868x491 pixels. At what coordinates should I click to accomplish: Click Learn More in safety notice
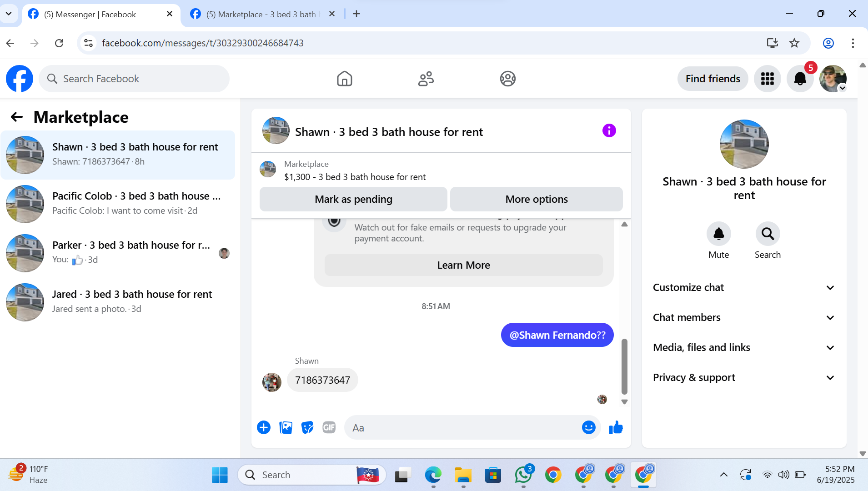[464, 265]
